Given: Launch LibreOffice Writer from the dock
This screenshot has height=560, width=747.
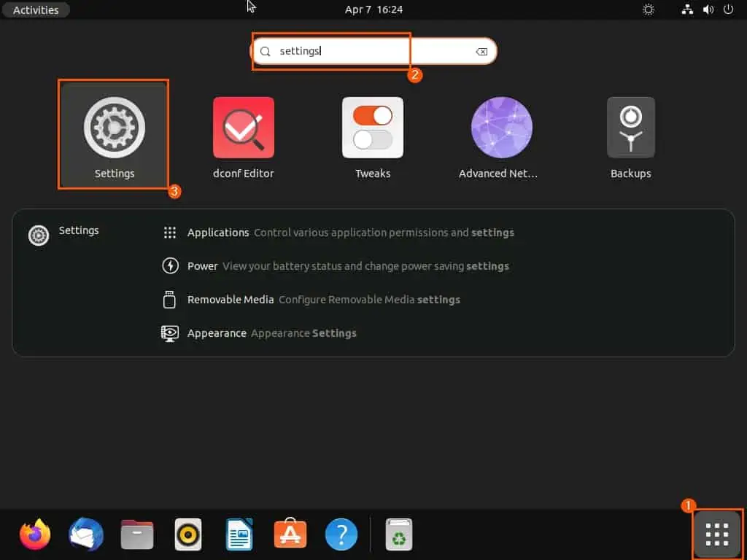Looking at the screenshot, I should [x=239, y=534].
